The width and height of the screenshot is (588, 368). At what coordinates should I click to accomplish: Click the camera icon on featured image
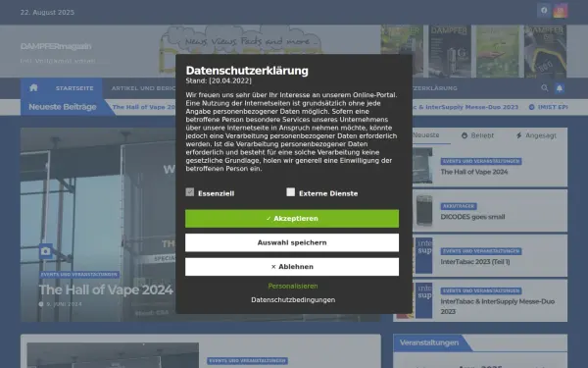[46, 251]
